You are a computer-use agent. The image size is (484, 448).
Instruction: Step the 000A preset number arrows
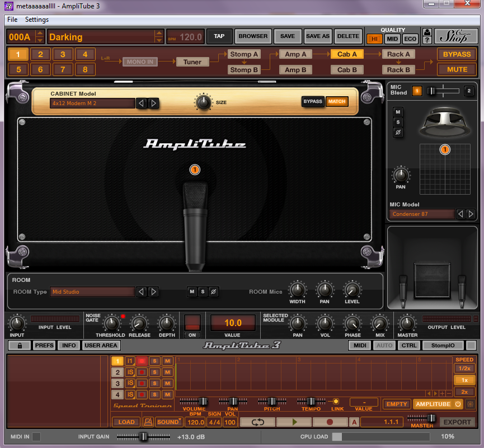[40, 37]
